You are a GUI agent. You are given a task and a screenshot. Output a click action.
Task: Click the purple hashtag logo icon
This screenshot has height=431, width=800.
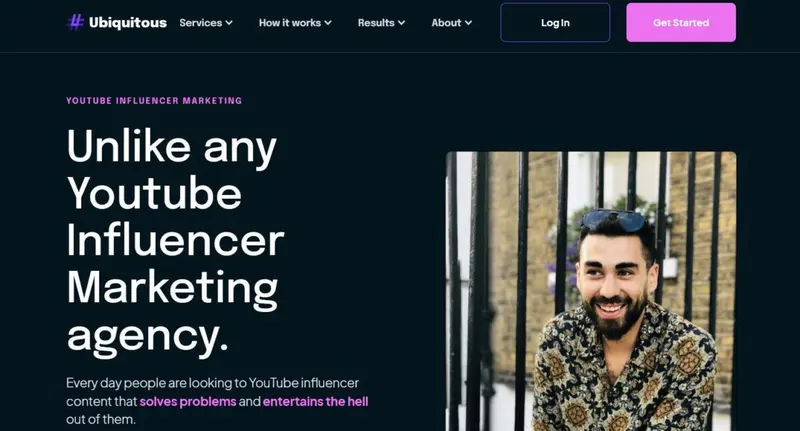tap(76, 22)
